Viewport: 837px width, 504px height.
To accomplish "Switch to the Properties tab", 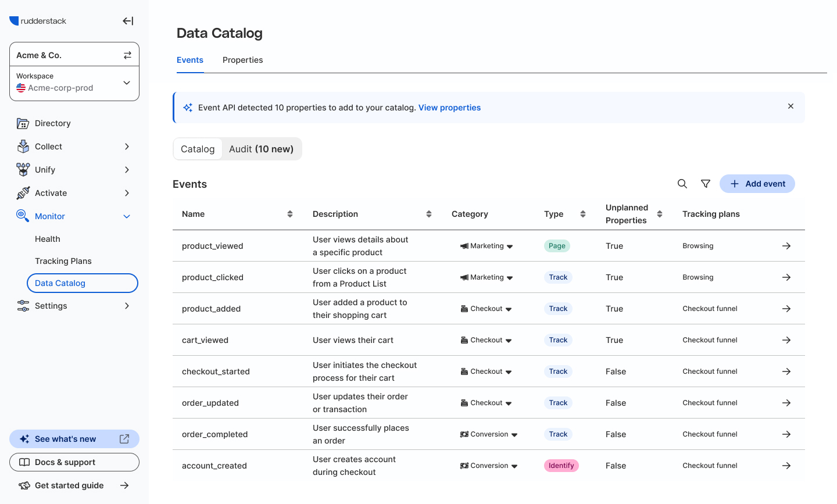I will coord(242,60).
